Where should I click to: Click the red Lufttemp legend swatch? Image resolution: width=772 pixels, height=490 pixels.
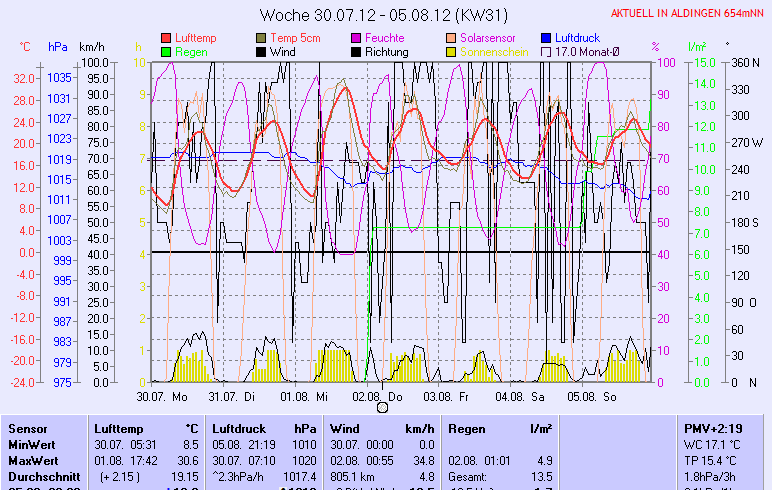[x=166, y=38]
